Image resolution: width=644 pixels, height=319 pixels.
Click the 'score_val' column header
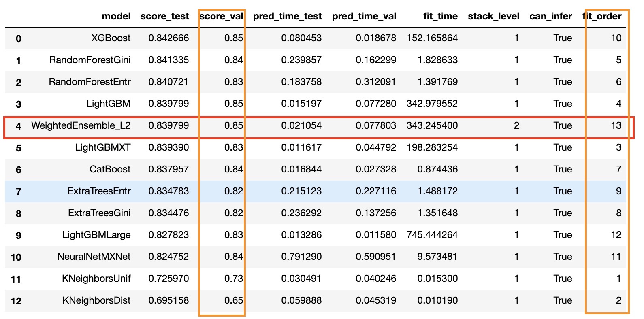(x=221, y=16)
